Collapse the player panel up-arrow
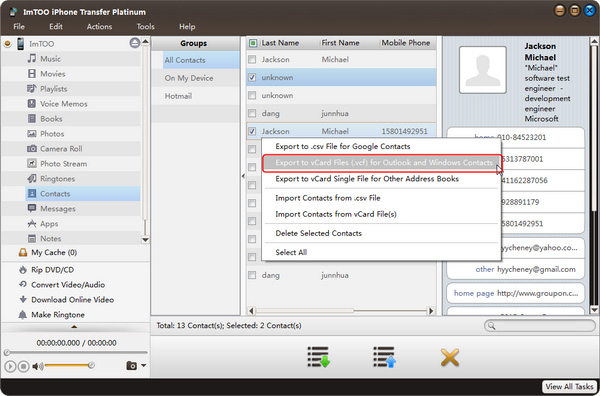The height and width of the screenshot is (396, 600). point(74,327)
